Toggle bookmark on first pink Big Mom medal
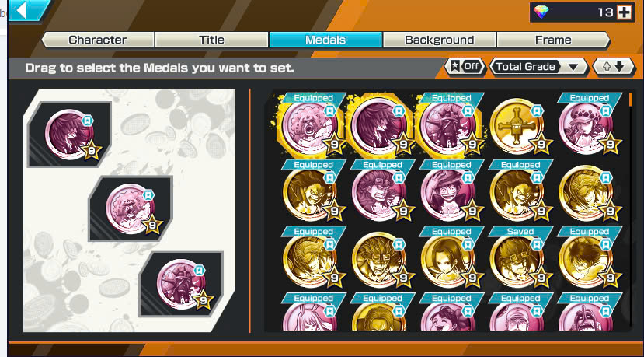Image resolution: width=644 pixels, height=357 pixels. 329,111
